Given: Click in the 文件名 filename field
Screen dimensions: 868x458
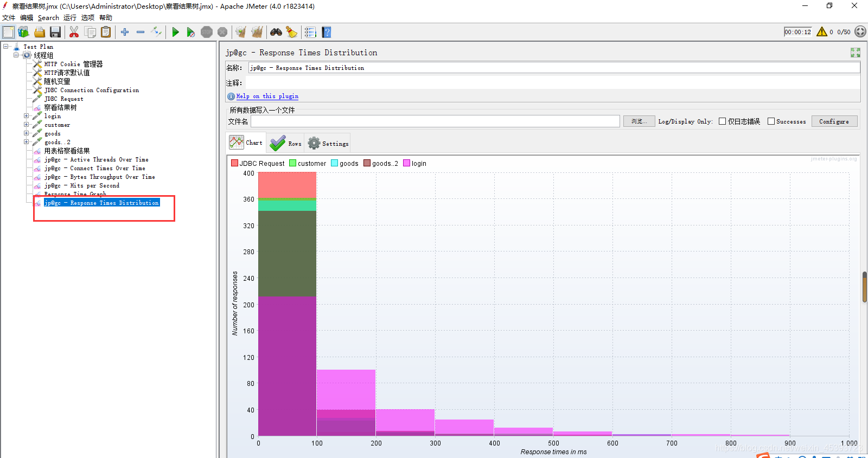Looking at the screenshot, I should pyautogui.click(x=435, y=121).
